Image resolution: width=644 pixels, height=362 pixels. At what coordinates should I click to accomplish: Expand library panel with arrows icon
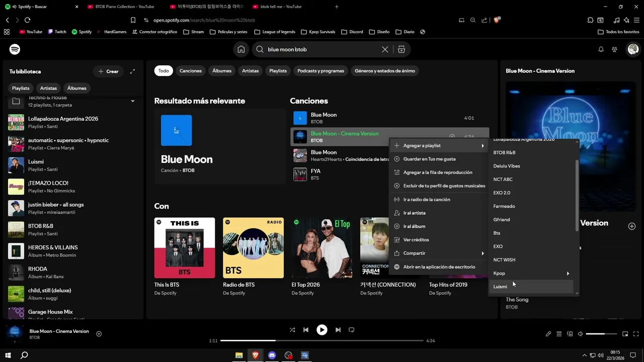(132, 71)
